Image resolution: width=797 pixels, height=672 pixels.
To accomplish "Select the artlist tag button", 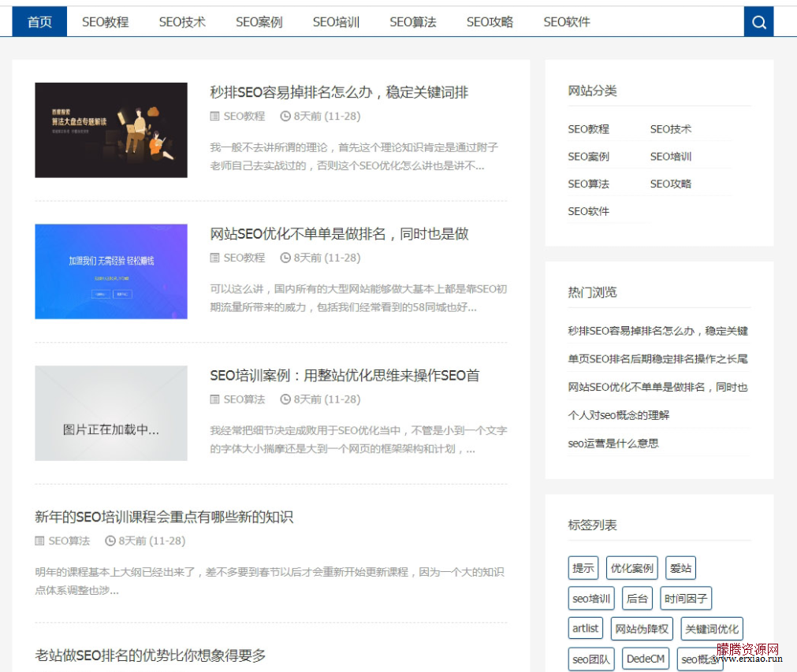I will click(586, 629).
